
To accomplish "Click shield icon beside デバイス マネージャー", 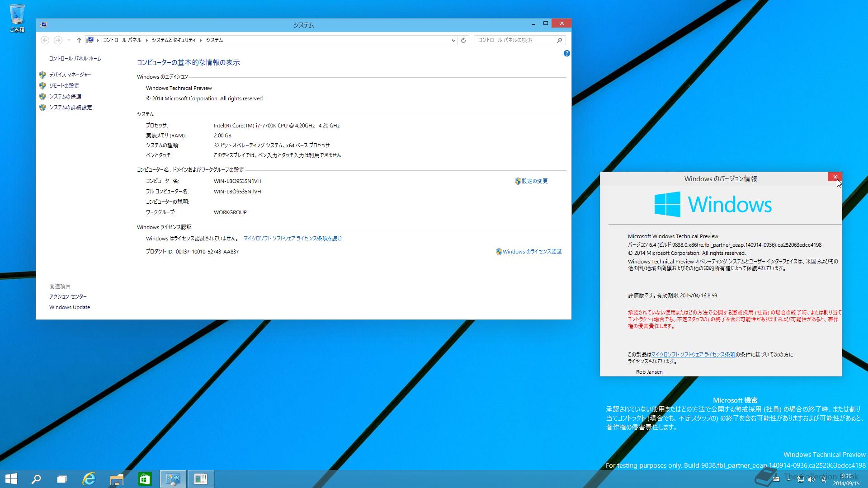I will tap(42, 75).
